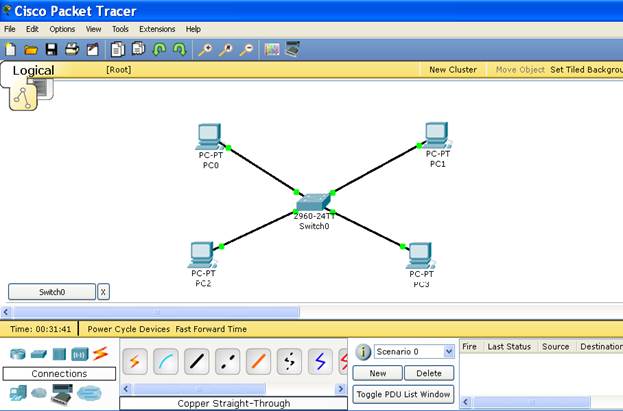
Task: Click the scenario info icon
Action: tap(363, 352)
